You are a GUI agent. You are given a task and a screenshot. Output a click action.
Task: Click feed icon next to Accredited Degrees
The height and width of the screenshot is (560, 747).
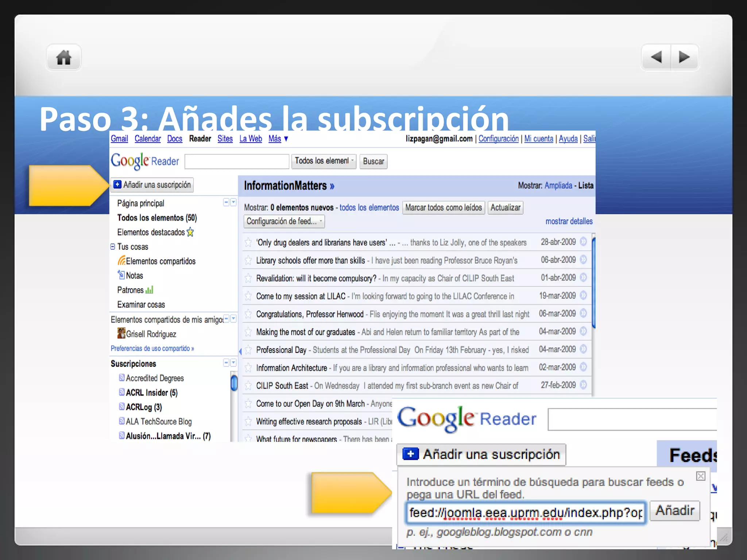[x=122, y=378]
